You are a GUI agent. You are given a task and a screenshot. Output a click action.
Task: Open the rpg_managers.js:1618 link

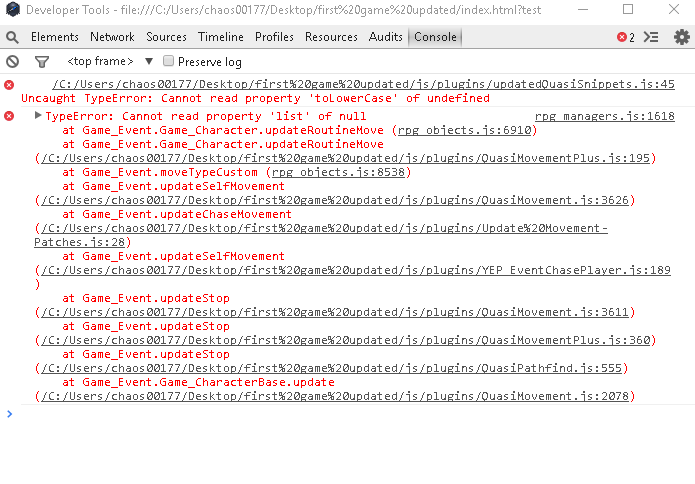pos(605,116)
